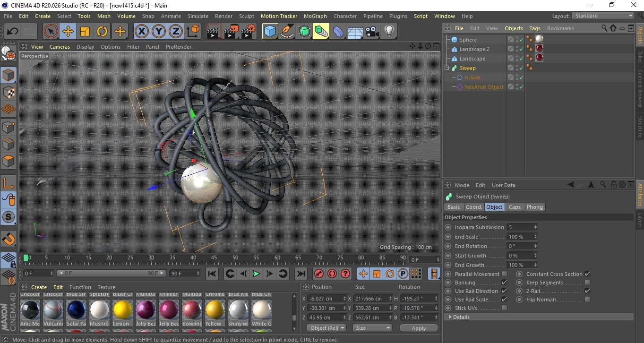Open the Cube primitive object icon
Viewport: 644px width, 343px height.
270,32
